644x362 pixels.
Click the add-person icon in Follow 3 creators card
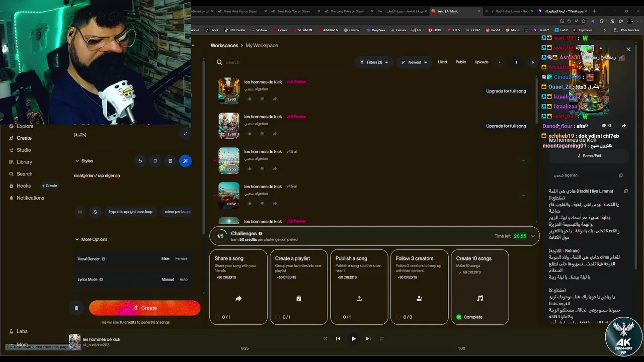click(420, 298)
